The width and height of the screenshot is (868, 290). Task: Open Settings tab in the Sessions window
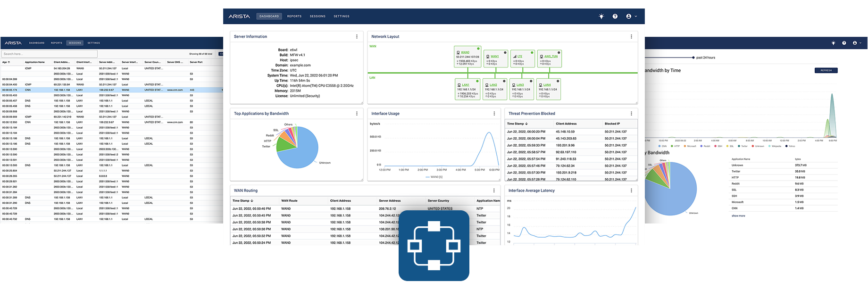pos(94,43)
